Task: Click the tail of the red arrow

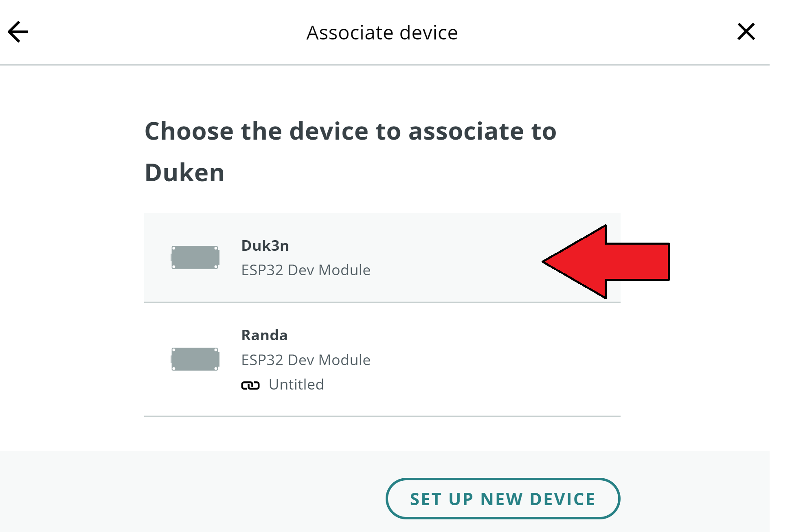Action: coord(652,262)
